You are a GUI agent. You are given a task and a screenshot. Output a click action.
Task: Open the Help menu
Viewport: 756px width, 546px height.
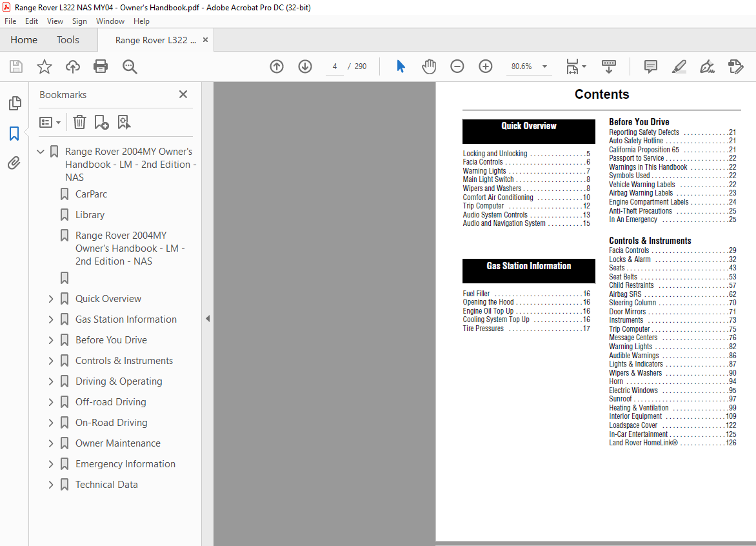tap(141, 21)
